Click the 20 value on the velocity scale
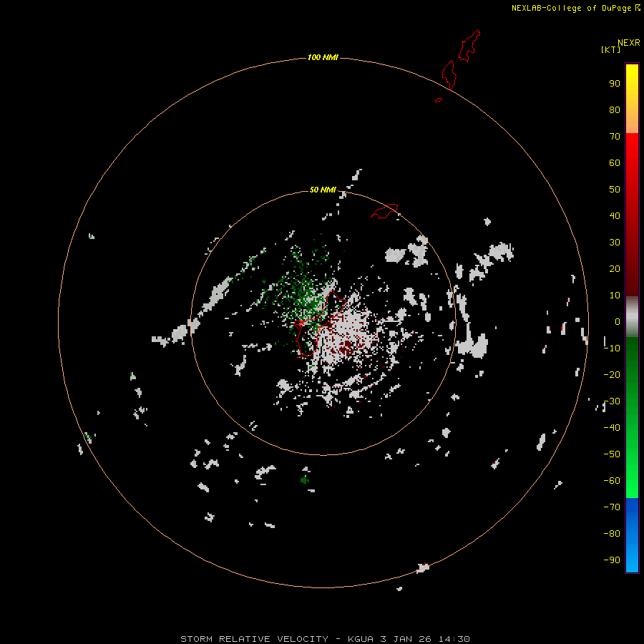644x644 pixels. tap(615, 269)
